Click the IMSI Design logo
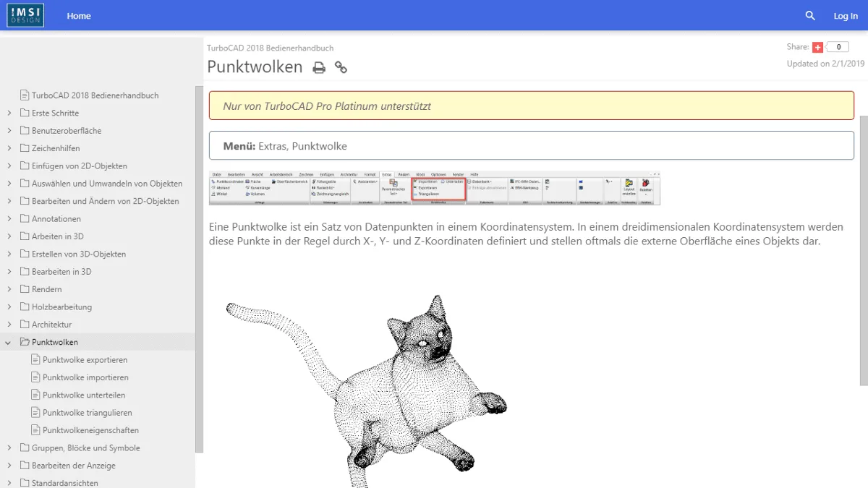This screenshot has width=868, height=488. (x=25, y=15)
